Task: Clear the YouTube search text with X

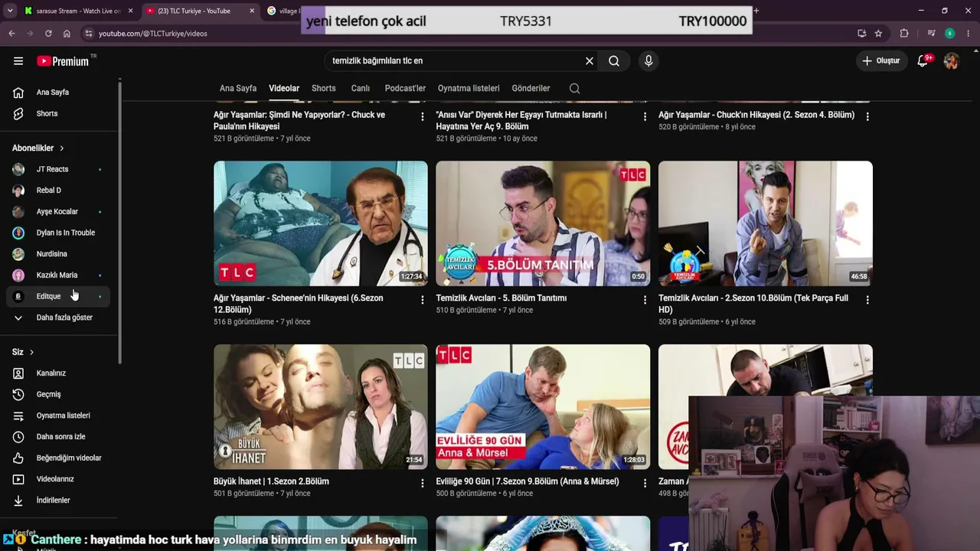Action: pyautogui.click(x=590, y=61)
